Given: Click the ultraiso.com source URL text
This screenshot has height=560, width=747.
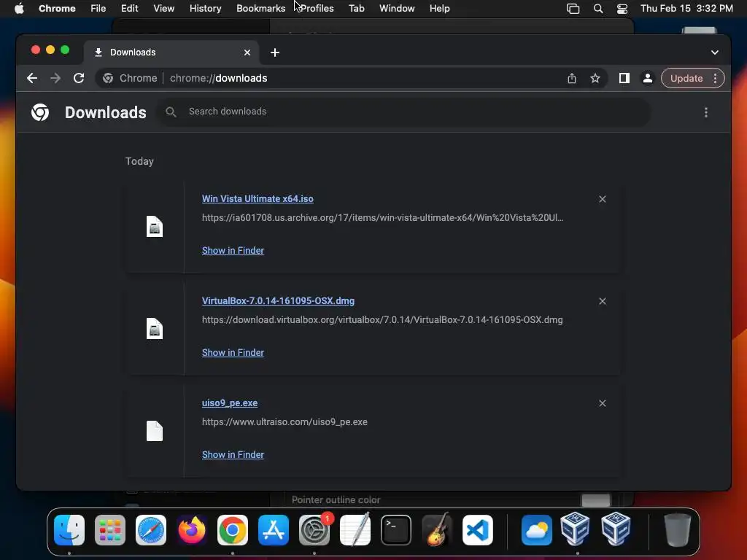Looking at the screenshot, I should tap(285, 422).
